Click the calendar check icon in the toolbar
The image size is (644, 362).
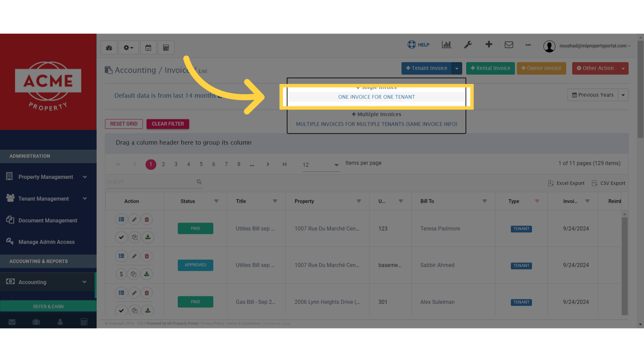coord(148,48)
